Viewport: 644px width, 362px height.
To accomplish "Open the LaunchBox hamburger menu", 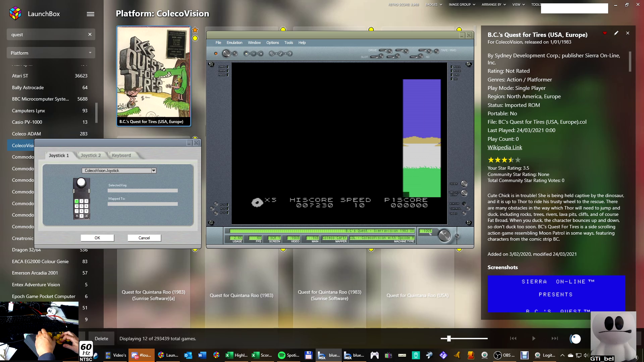I will pyautogui.click(x=91, y=14).
